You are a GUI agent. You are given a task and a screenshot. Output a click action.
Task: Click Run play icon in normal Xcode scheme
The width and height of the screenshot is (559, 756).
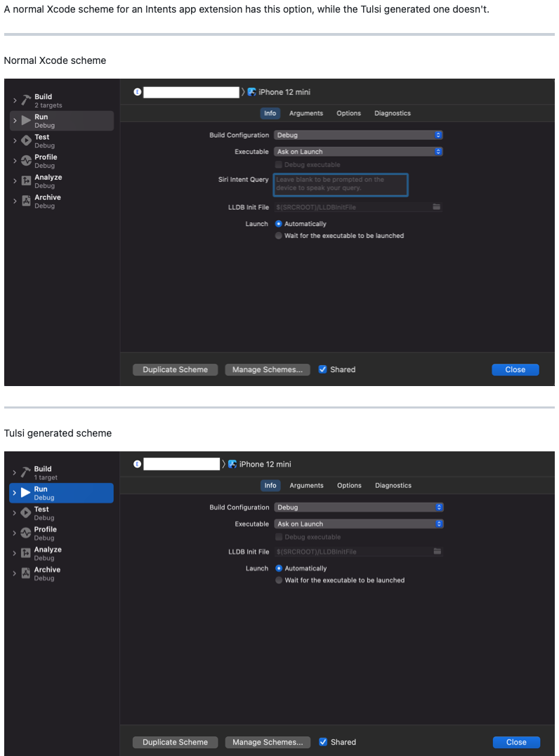(x=26, y=121)
